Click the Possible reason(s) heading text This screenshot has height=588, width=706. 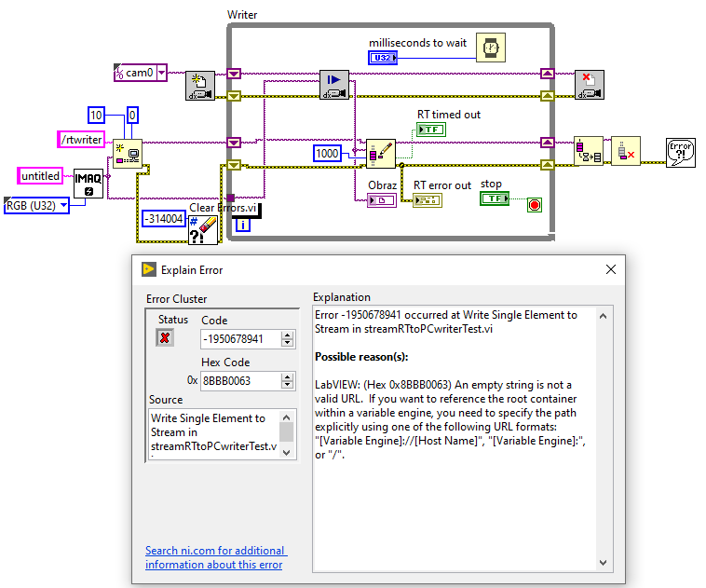coord(361,357)
